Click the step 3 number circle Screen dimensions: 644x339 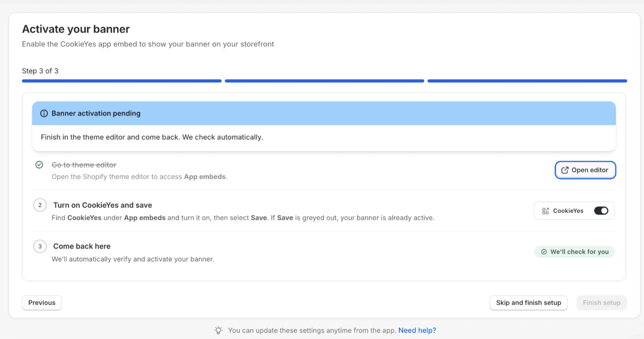tap(40, 246)
